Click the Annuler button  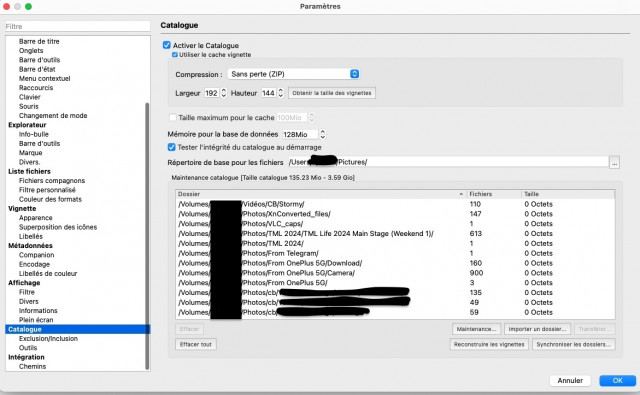tap(570, 380)
